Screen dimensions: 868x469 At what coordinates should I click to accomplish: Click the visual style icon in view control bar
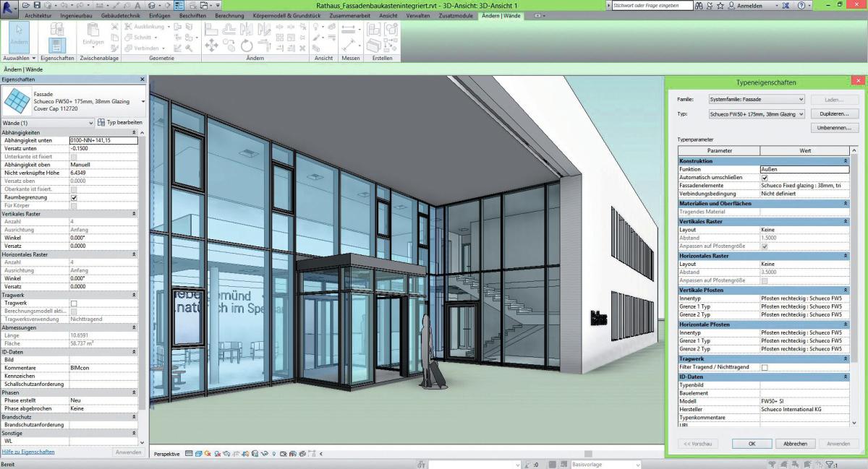[198, 453]
